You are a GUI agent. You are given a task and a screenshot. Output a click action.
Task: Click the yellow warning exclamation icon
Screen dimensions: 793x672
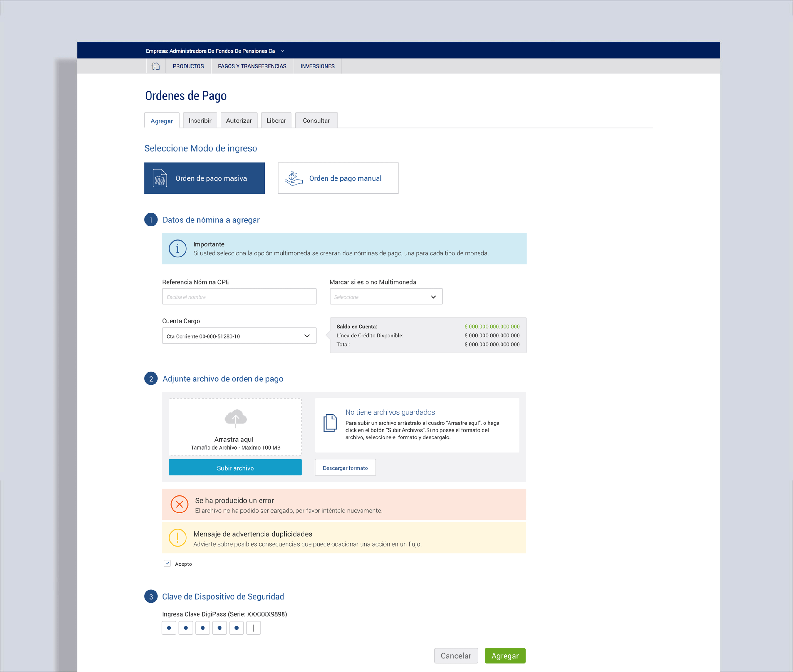(177, 538)
